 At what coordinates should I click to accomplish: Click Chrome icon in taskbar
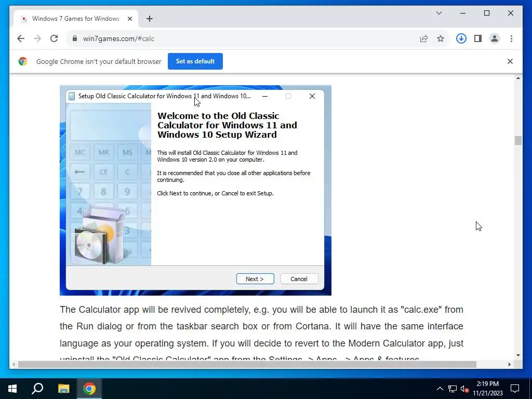[89, 389]
